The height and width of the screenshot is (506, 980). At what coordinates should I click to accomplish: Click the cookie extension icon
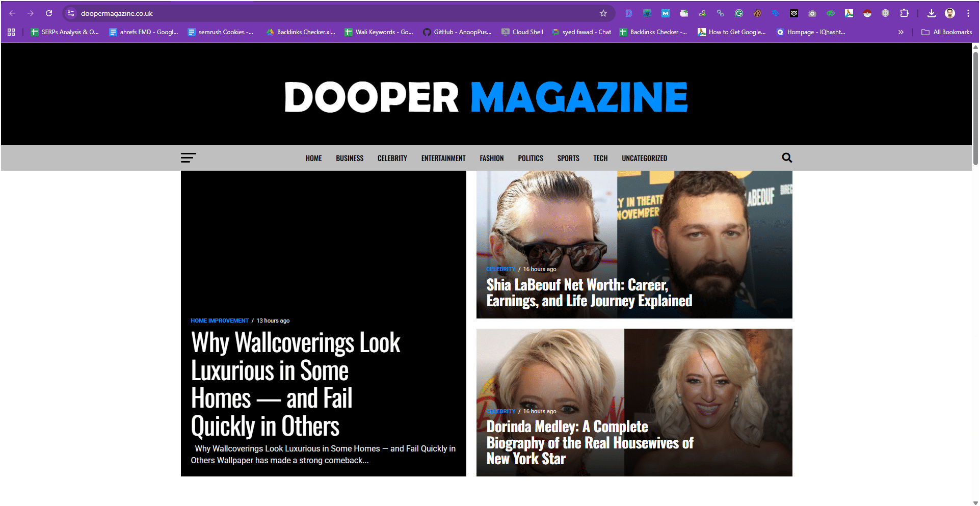coord(757,13)
